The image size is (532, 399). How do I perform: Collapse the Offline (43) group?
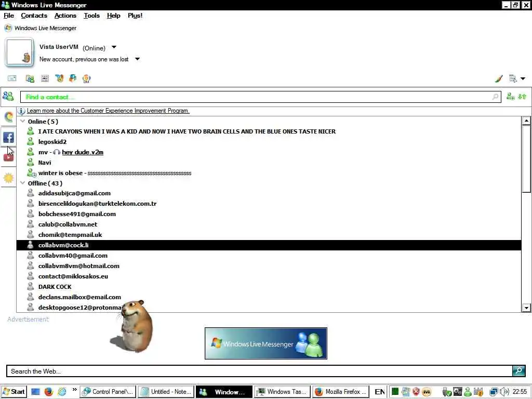23,183
